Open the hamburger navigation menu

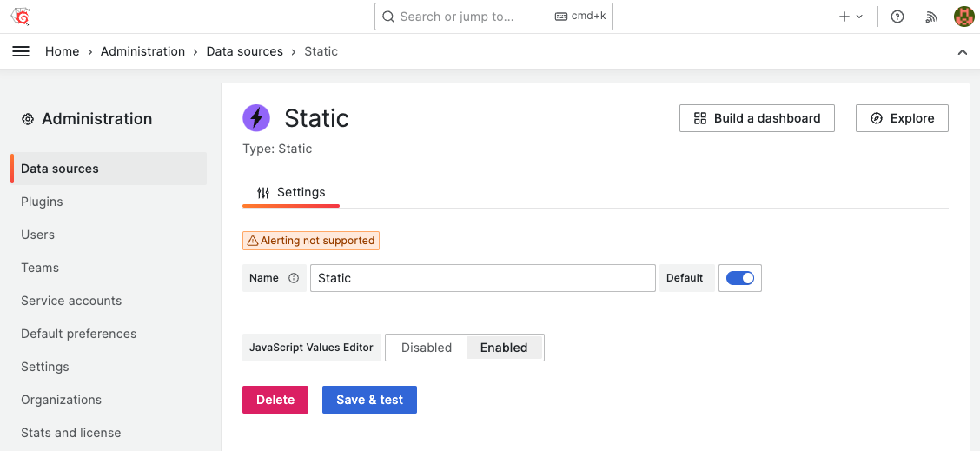(21, 51)
